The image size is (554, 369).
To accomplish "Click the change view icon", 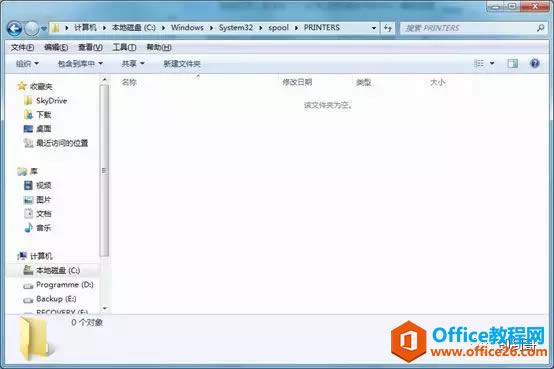I will click(479, 64).
